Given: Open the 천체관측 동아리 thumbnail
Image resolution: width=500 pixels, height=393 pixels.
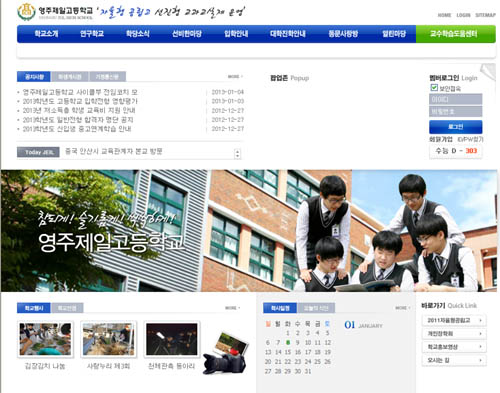Looking at the screenshot, I should (x=172, y=339).
